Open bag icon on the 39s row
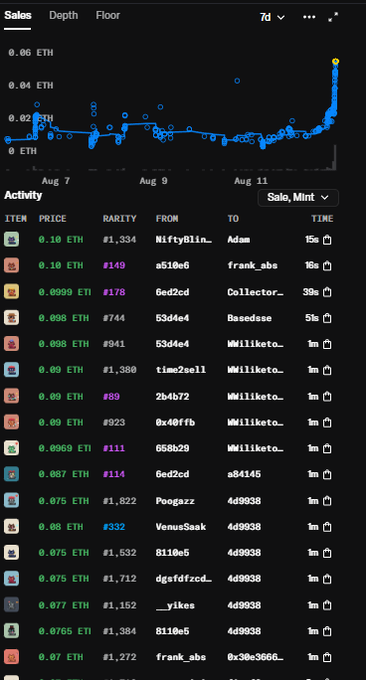366x680 pixels. pos(327,292)
